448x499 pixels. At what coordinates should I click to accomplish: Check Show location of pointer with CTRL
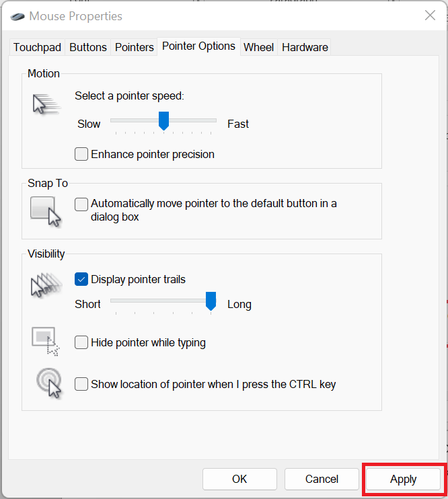(81, 385)
